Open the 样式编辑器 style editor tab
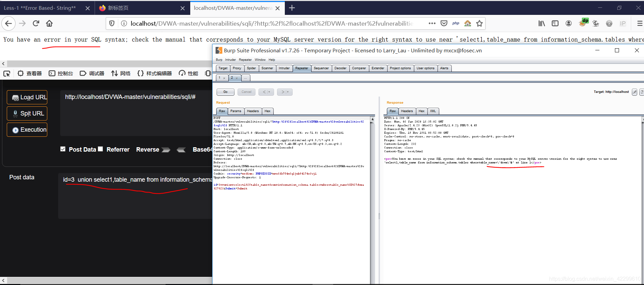 tap(155, 73)
